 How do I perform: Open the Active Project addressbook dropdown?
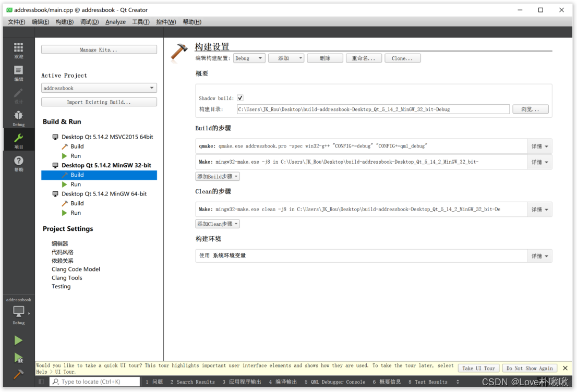tap(99, 88)
